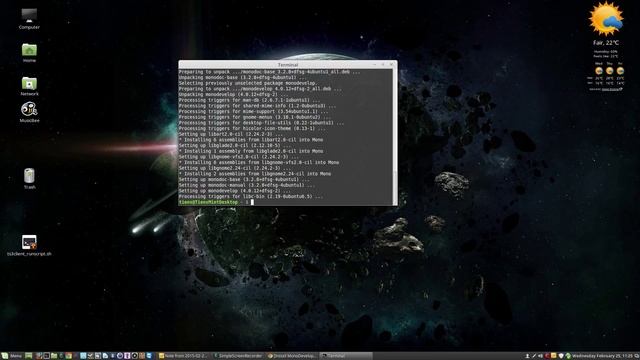The image size is (640, 360).
Task: Open the terminal launcher in the panel
Action: coord(47,356)
